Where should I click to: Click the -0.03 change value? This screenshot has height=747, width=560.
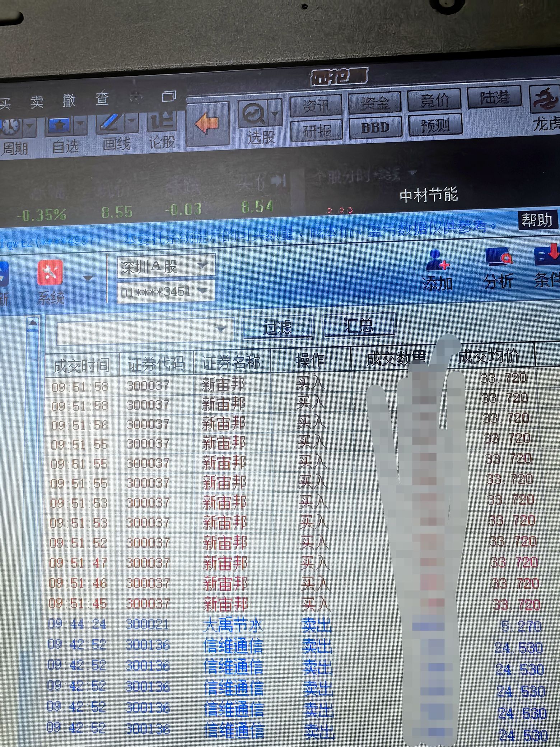[183, 210]
